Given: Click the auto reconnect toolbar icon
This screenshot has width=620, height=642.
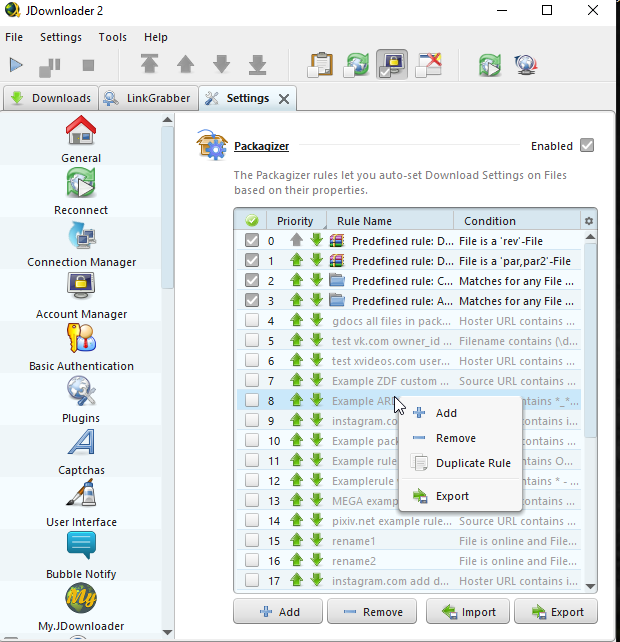Looking at the screenshot, I should (x=357, y=65).
